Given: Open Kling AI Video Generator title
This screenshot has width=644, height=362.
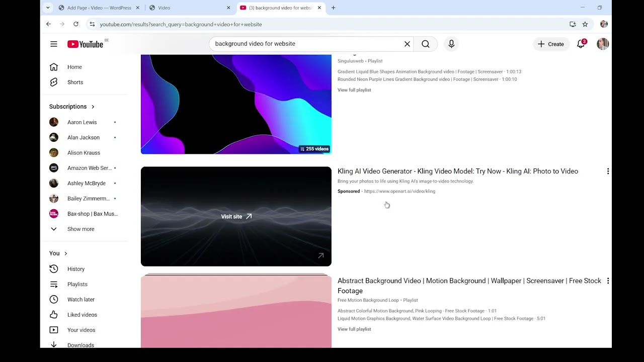Looking at the screenshot, I should 458,171.
